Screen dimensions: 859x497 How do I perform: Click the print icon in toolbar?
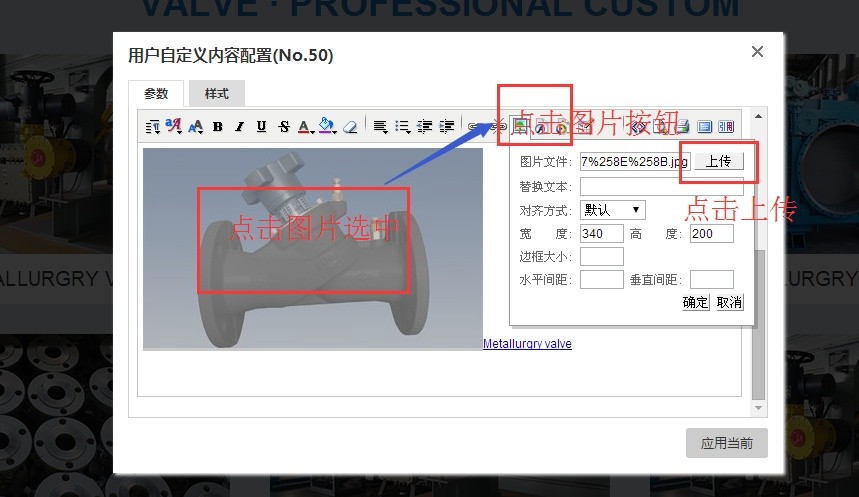click(x=682, y=127)
